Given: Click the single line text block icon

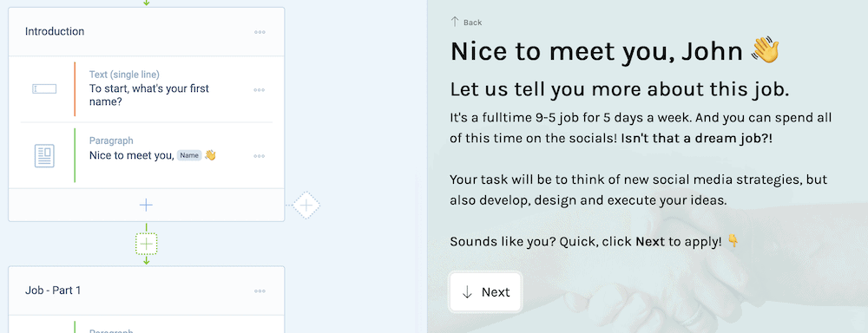Looking at the screenshot, I should click(44, 88).
